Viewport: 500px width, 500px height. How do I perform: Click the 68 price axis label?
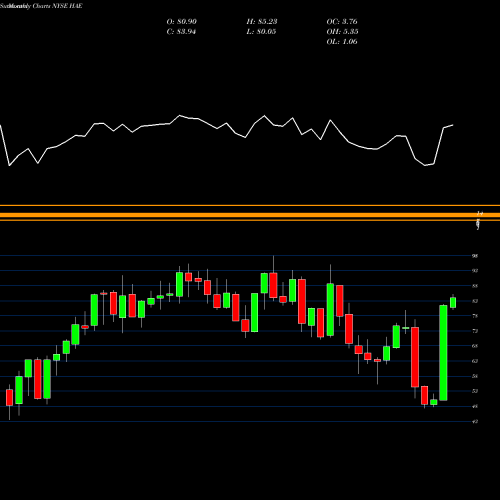coord(475,346)
